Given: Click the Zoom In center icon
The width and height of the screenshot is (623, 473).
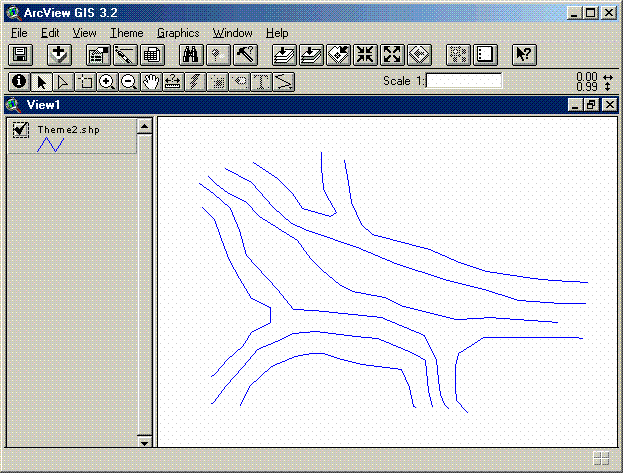Looking at the screenshot, I should tap(365, 55).
